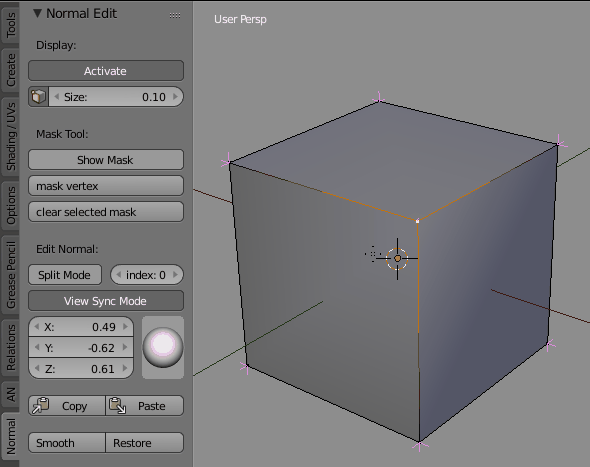Switch to the Relations tab
Viewport: 590px width, 467px height.
pos(11,347)
